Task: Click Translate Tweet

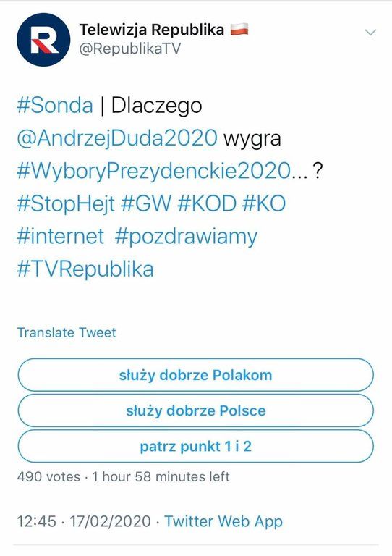Action: [67, 332]
